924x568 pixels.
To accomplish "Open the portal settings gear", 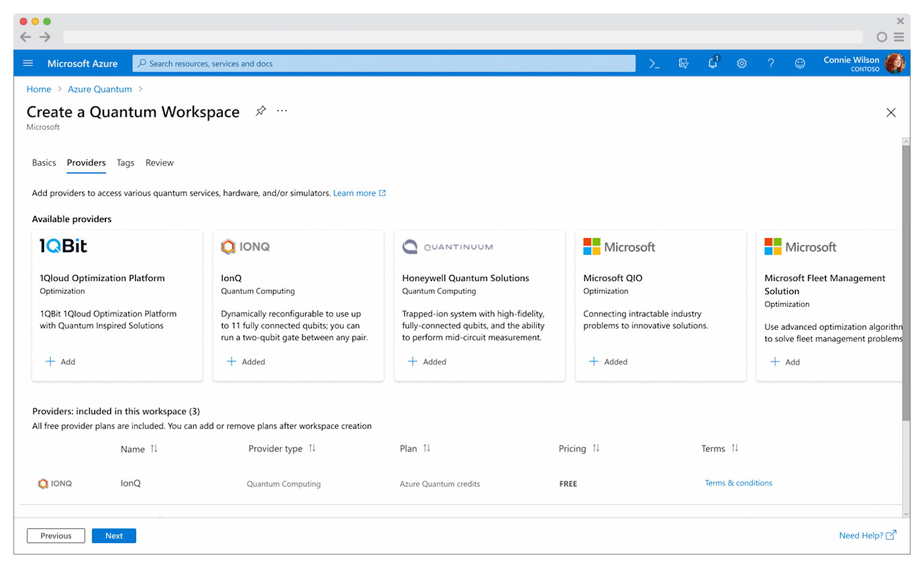I will click(741, 63).
